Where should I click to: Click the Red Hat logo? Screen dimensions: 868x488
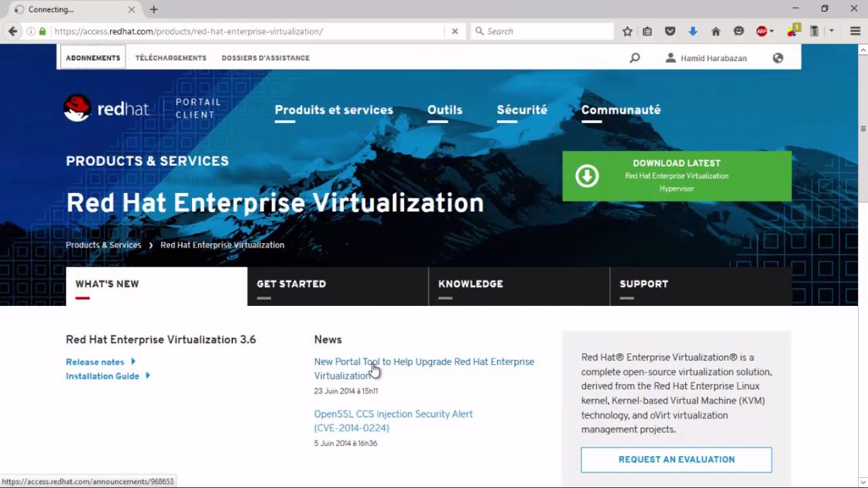coord(107,108)
